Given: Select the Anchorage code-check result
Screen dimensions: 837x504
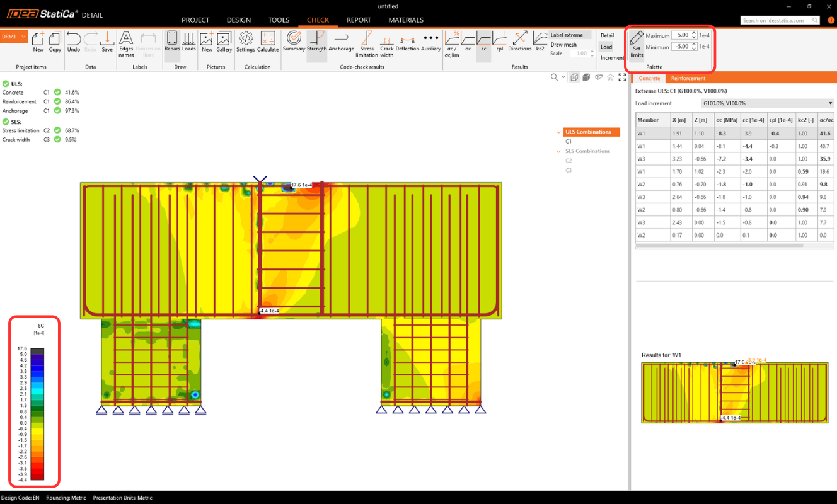Looking at the screenshot, I should pyautogui.click(x=341, y=42).
